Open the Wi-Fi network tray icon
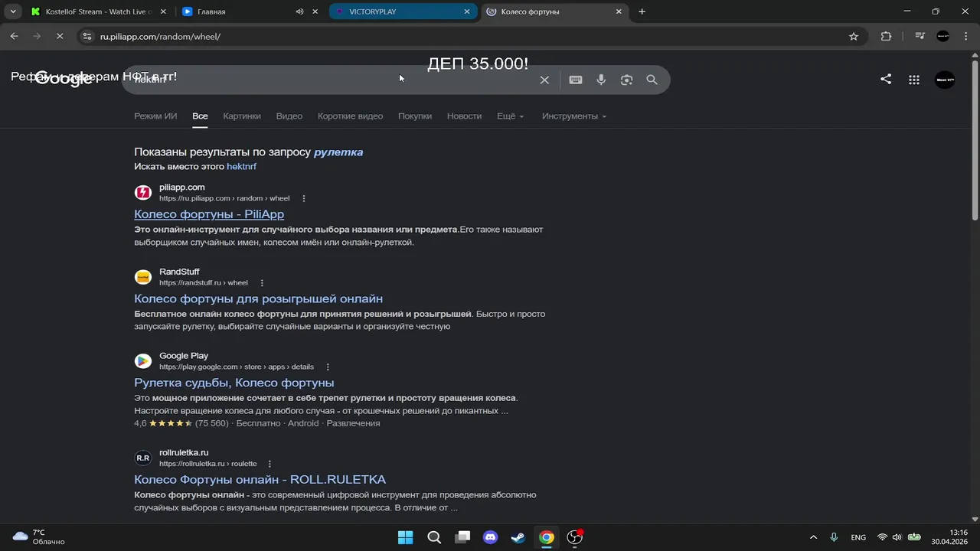 [x=882, y=537]
